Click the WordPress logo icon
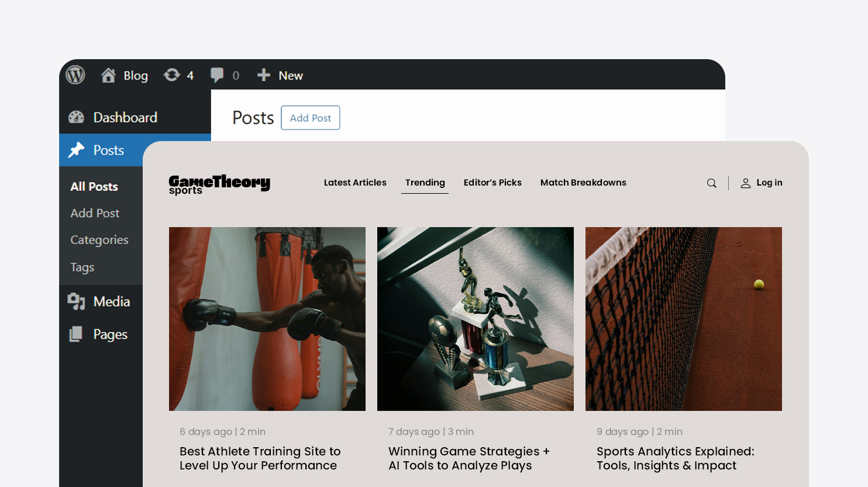Viewport: 868px width, 487px height. 75,75
